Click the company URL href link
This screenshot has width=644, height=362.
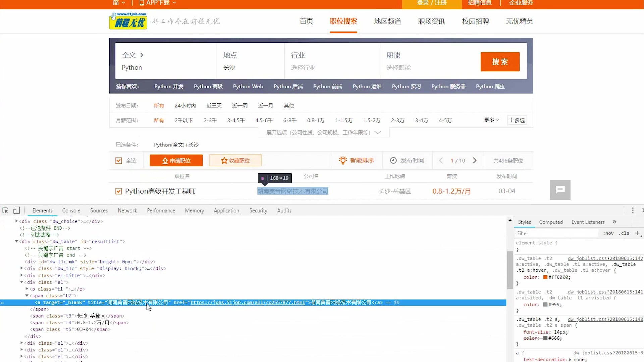tap(247, 302)
